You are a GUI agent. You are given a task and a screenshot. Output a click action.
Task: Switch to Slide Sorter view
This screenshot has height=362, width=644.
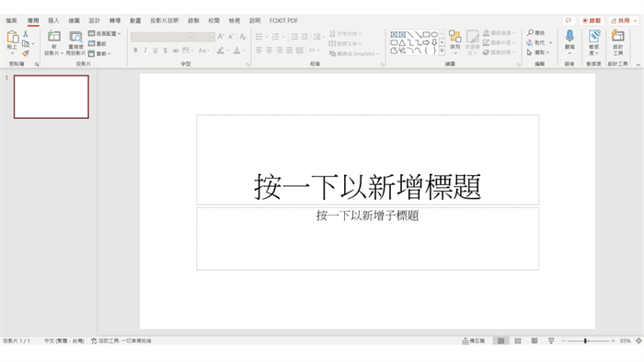pos(518,341)
